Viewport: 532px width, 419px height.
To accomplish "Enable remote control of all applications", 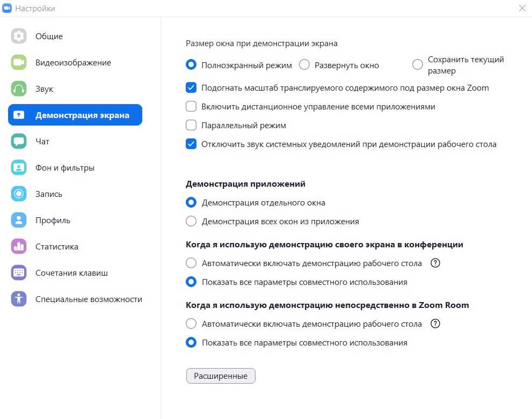I will (x=191, y=107).
